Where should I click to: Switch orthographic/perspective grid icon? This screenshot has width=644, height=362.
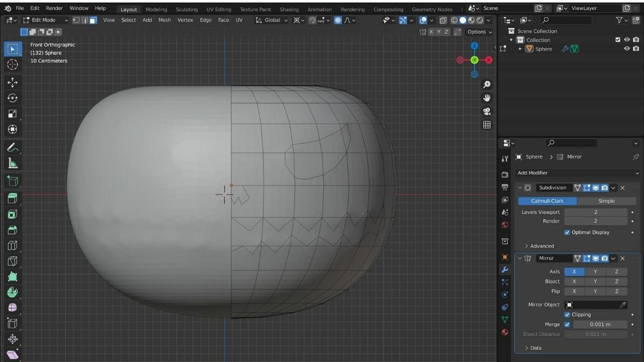[x=487, y=125]
